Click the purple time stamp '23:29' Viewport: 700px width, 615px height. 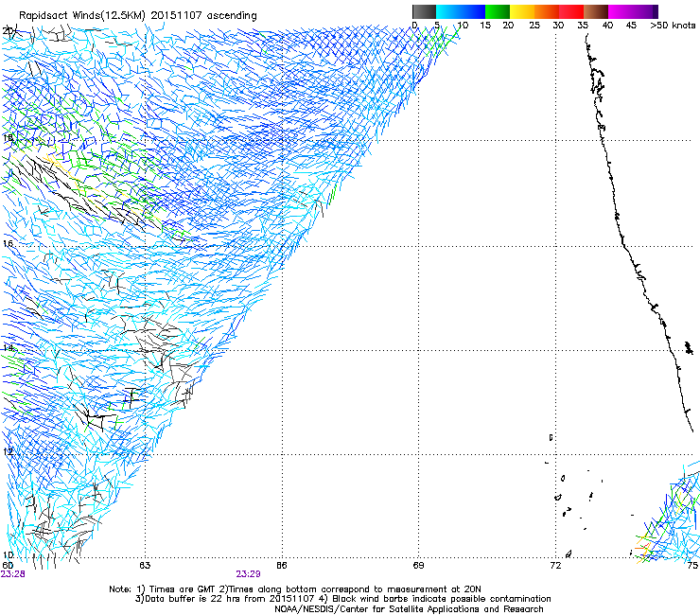[x=248, y=573]
